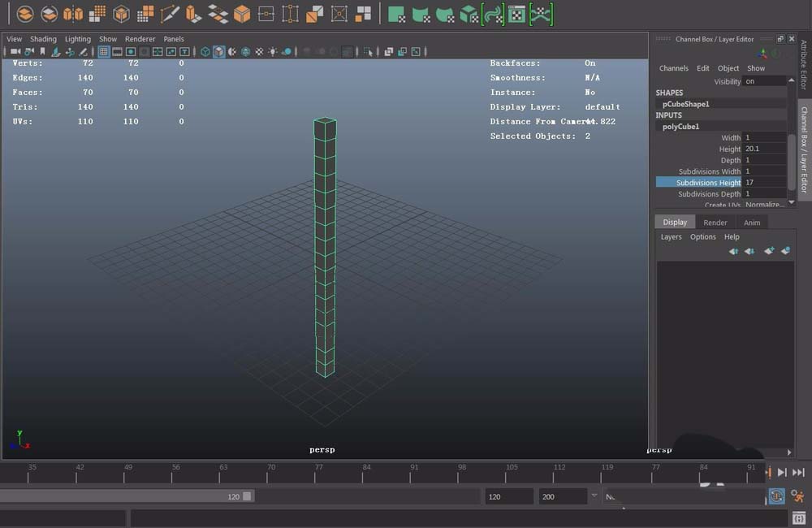Toggle Wireframe on Shaded button
The image size is (812, 528).
[x=246, y=51]
